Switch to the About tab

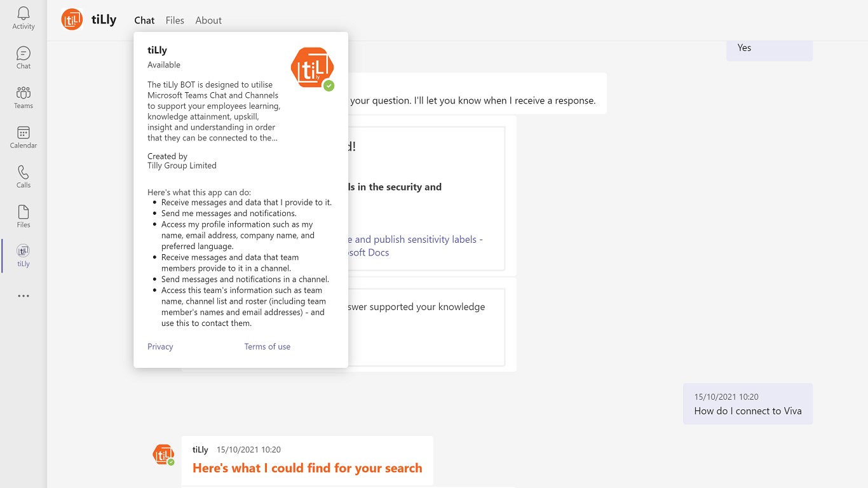[208, 20]
